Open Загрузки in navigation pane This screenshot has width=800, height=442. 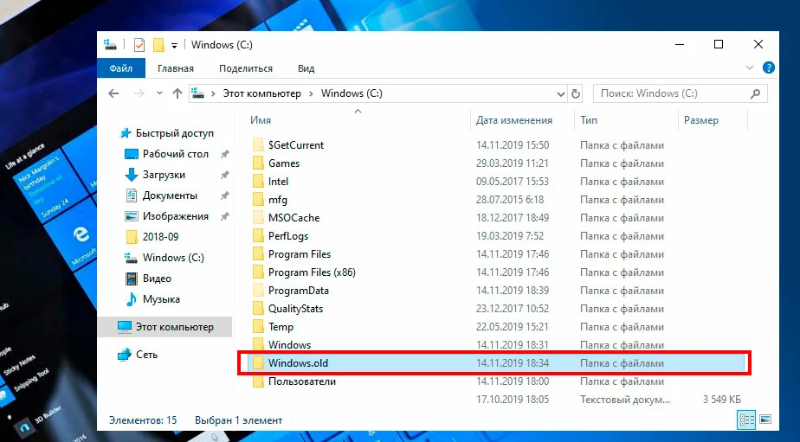(x=164, y=175)
